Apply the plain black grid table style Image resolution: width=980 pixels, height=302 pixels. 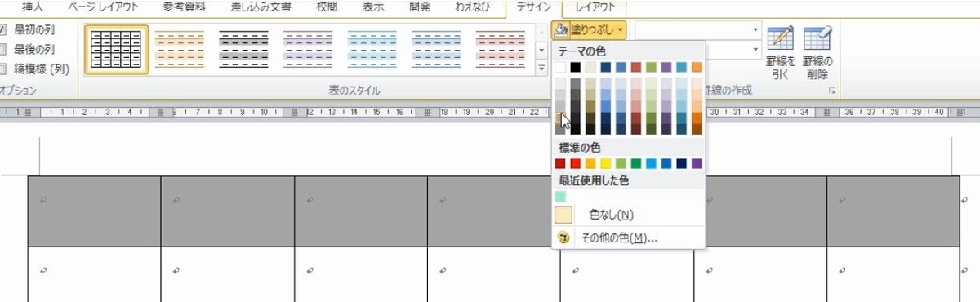click(x=116, y=50)
